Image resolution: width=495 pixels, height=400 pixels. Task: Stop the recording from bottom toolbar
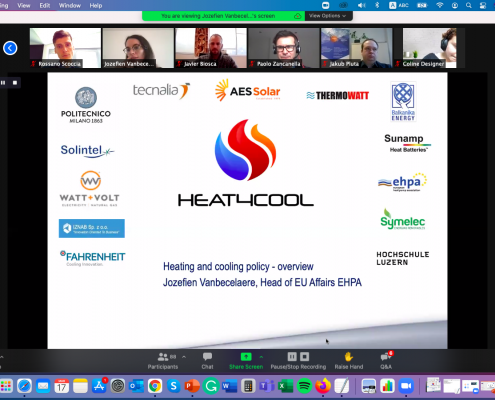click(304, 357)
